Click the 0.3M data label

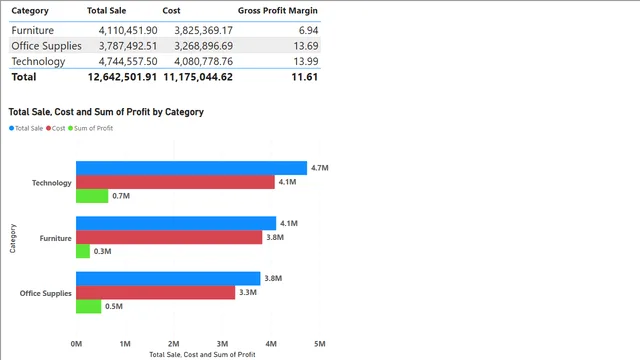tap(102, 251)
